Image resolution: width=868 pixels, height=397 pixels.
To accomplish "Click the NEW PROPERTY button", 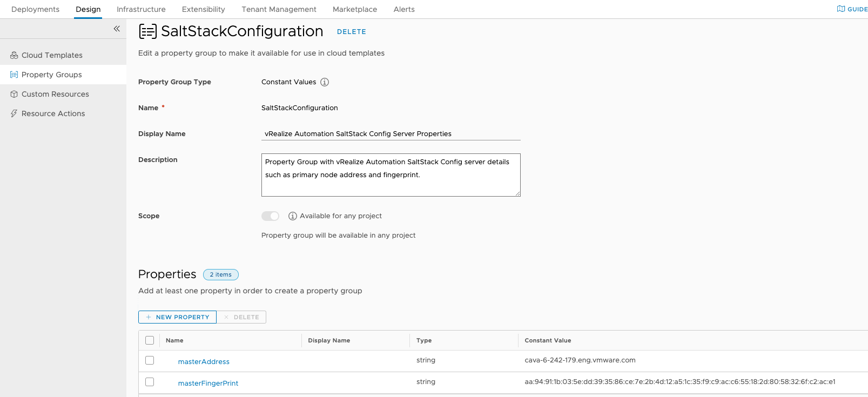I will point(177,317).
